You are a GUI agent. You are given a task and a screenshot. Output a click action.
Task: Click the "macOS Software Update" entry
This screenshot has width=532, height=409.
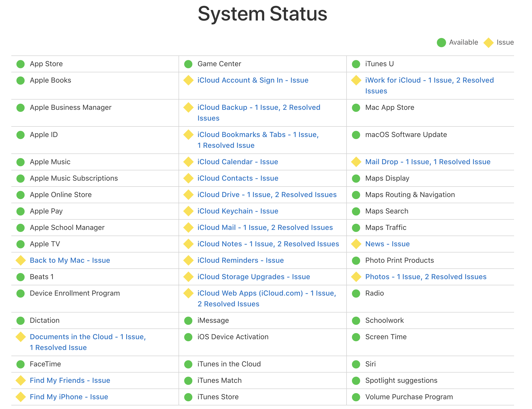406,135
